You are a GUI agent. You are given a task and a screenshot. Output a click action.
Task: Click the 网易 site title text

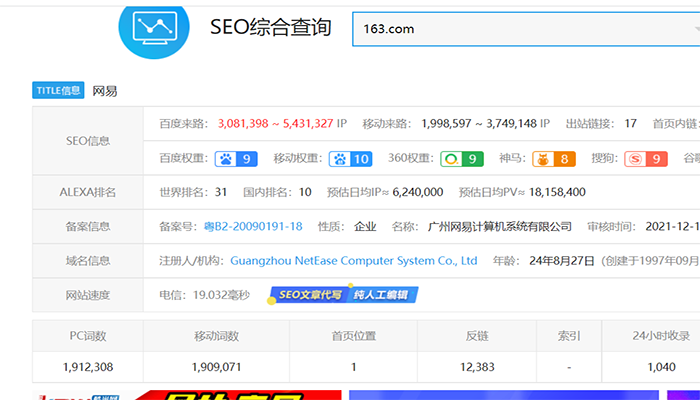click(105, 91)
